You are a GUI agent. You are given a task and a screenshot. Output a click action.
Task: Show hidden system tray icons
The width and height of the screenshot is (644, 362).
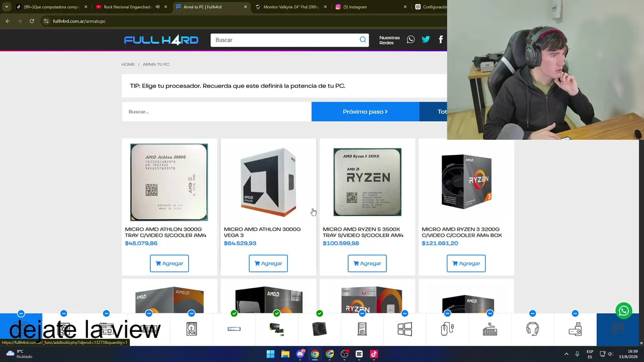[x=567, y=354]
